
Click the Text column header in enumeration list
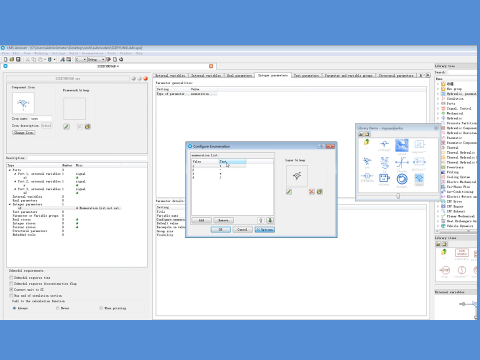tap(232, 162)
